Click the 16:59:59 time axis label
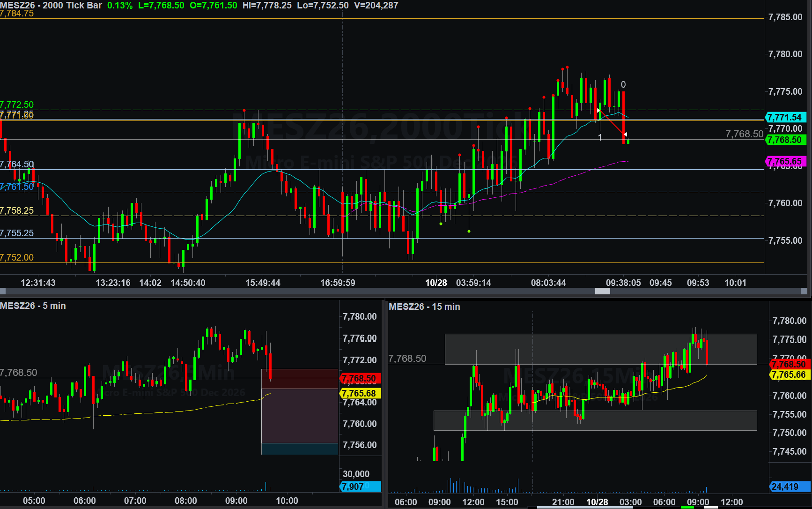The image size is (812, 509). click(338, 283)
